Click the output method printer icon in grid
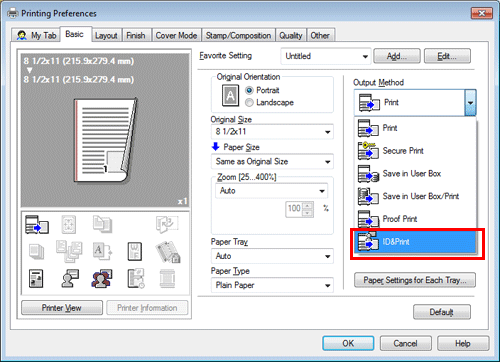 37,224
